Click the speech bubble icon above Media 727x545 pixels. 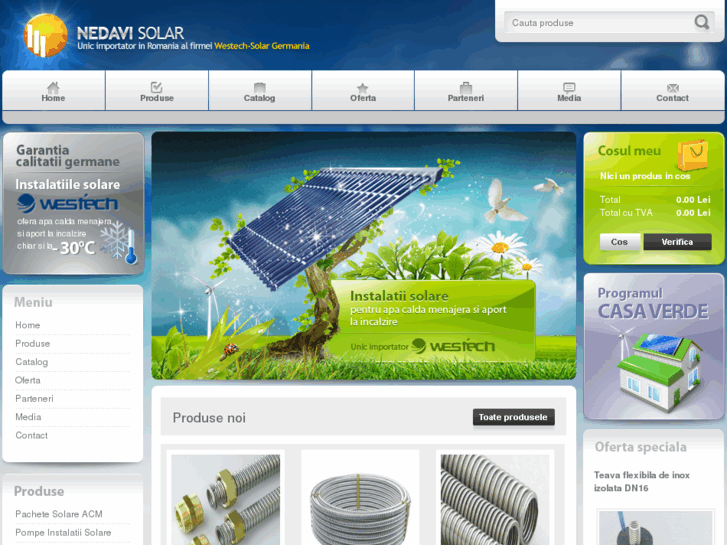(569, 87)
